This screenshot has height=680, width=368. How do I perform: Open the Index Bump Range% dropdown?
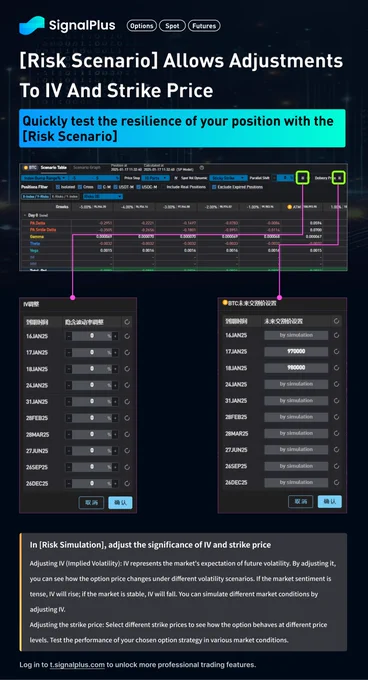tap(44, 178)
